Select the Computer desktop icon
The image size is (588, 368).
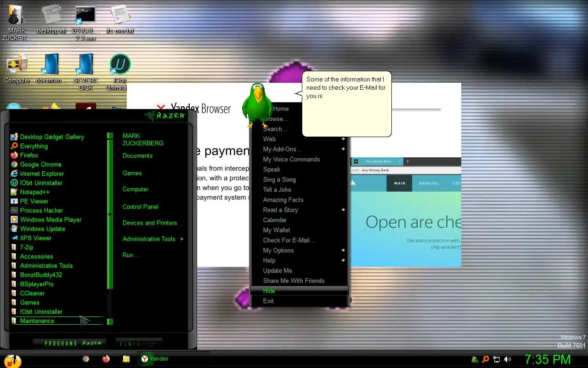click(17, 69)
